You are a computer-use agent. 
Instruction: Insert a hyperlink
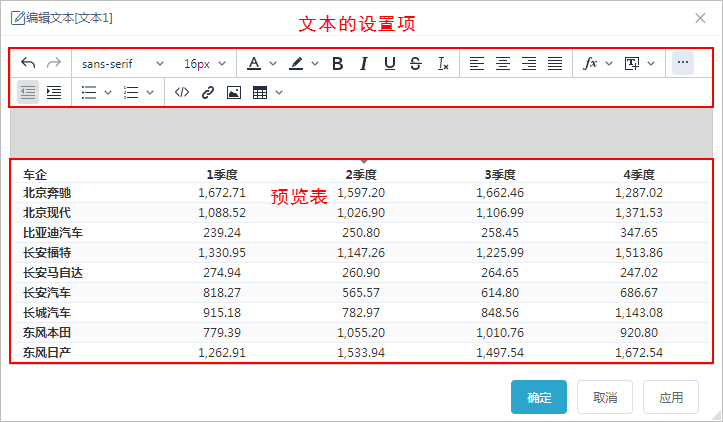[x=208, y=92]
